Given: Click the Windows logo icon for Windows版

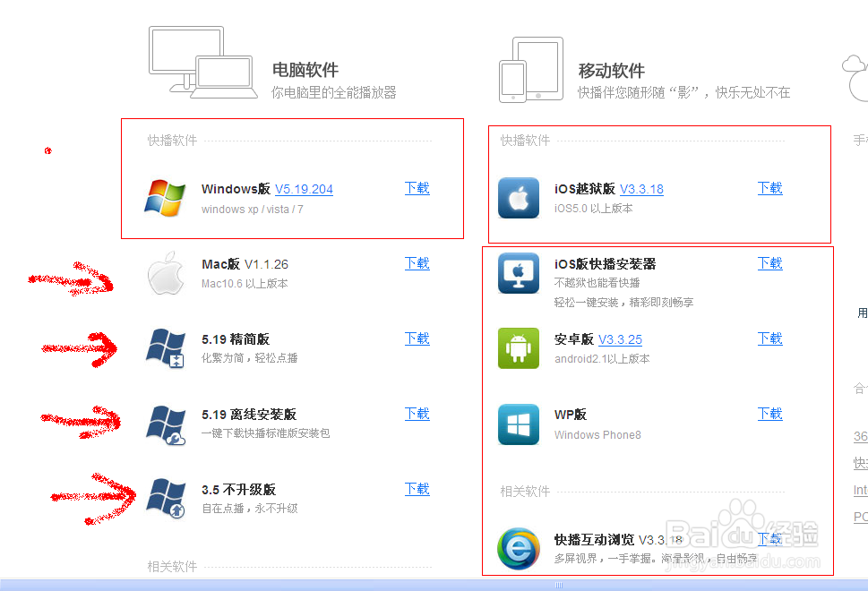Looking at the screenshot, I should [165, 198].
